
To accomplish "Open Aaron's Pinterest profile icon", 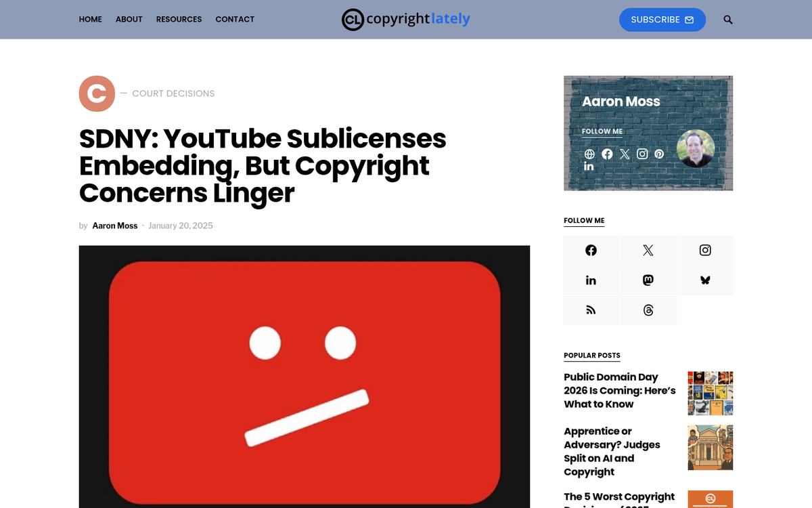I will tap(658, 154).
